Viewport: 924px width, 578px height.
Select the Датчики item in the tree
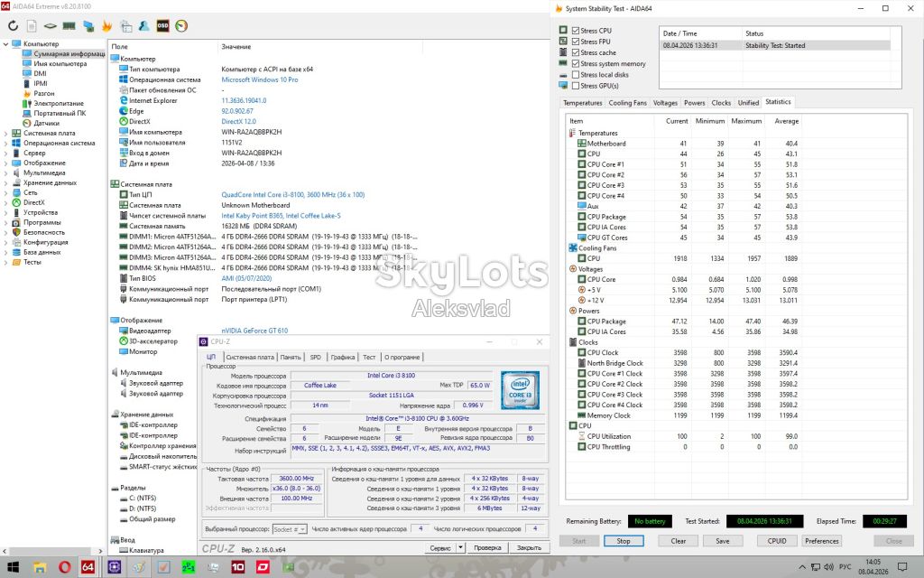[x=46, y=123]
